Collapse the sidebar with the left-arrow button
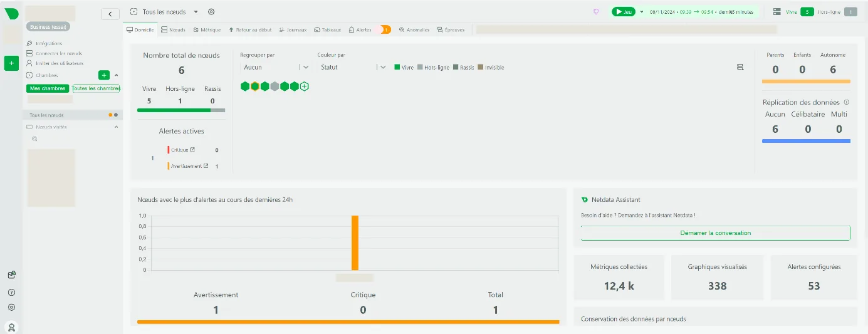 tap(110, 14)
